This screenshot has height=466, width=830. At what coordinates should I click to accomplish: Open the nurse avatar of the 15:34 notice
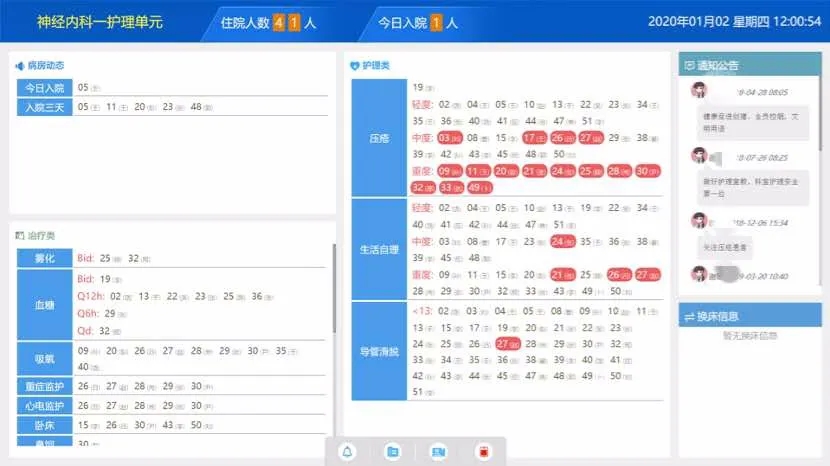[x=699, y=220]
